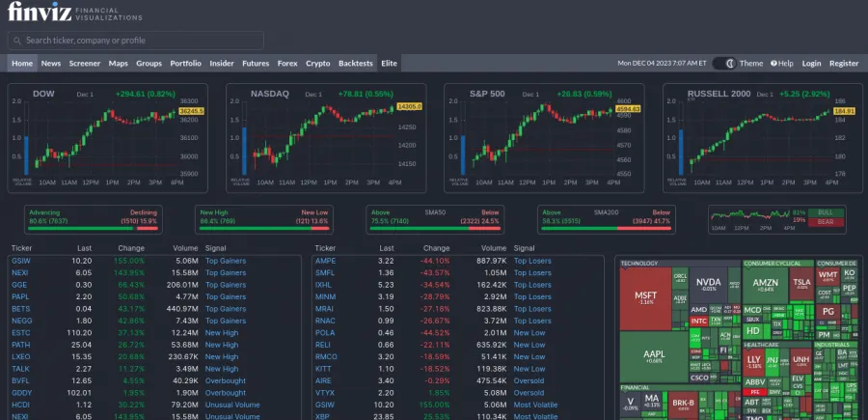Click the New High/New Low bar
Image resolution: width=868 pixels, height=420 pixels.
(x=264, y=220)
